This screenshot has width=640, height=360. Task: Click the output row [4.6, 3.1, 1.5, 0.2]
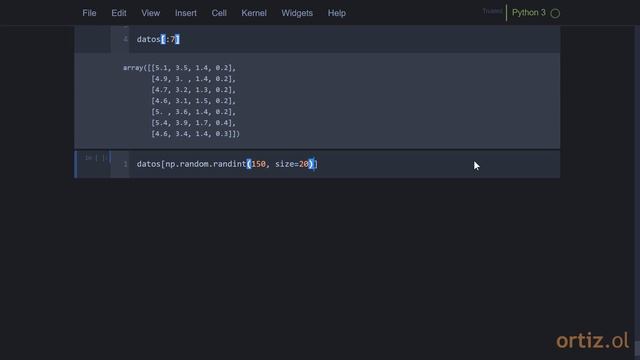pyautogui.click(x=193, y=101)
